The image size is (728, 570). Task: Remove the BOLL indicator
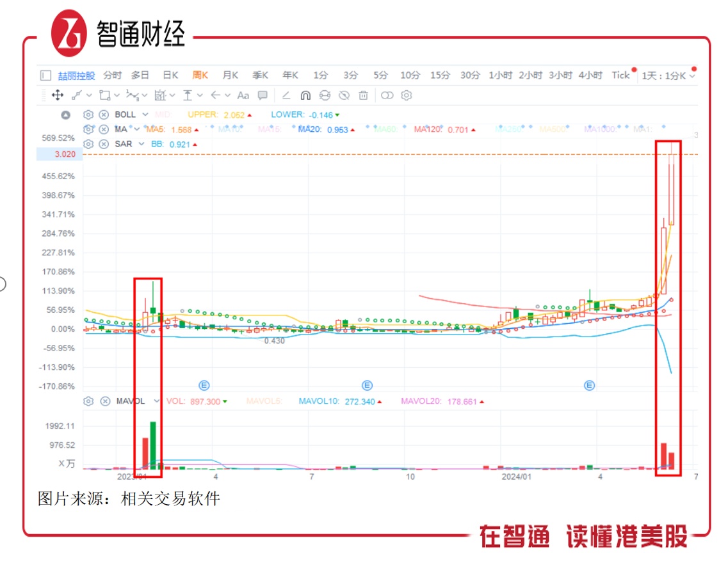coord(104,115)
